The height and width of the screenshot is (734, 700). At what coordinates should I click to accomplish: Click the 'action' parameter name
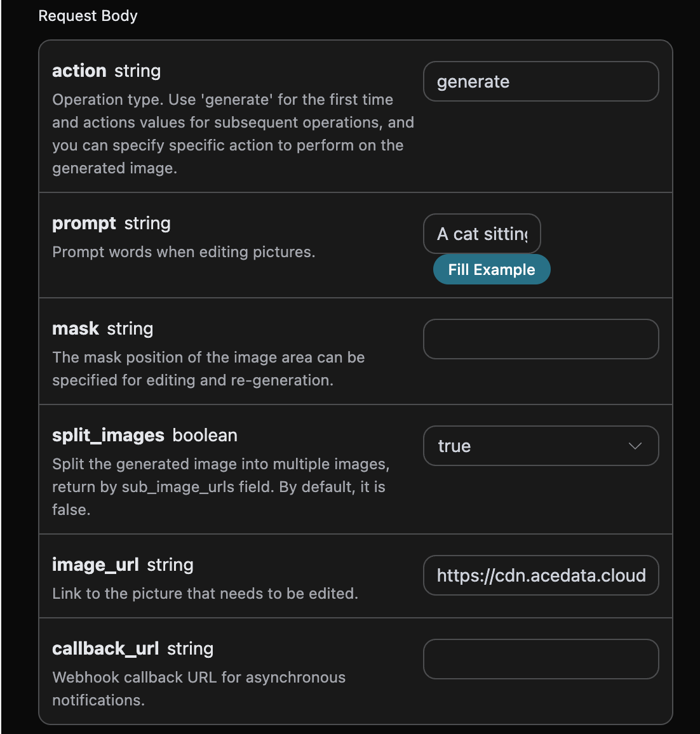pyautogui.click(x=79, y=70)
